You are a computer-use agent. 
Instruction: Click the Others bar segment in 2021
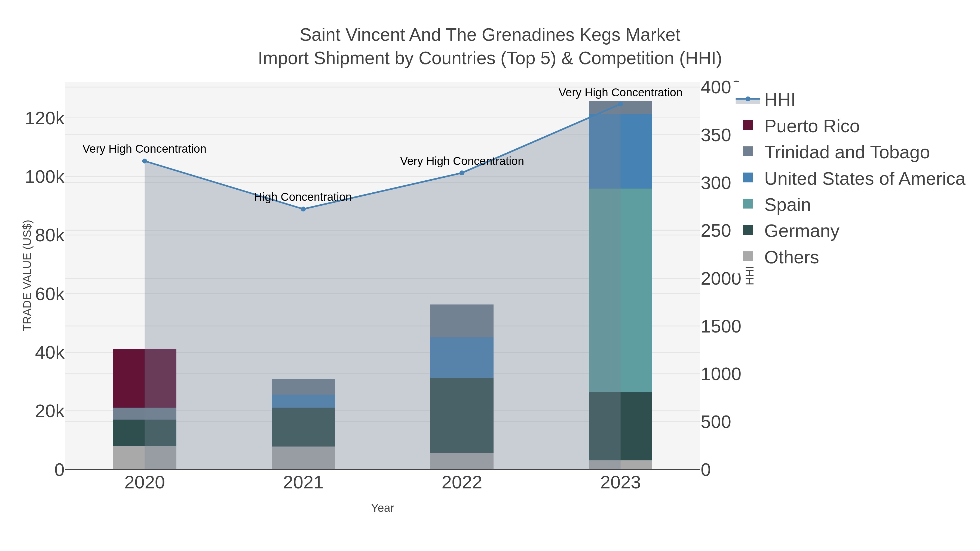tap(303, 458)
